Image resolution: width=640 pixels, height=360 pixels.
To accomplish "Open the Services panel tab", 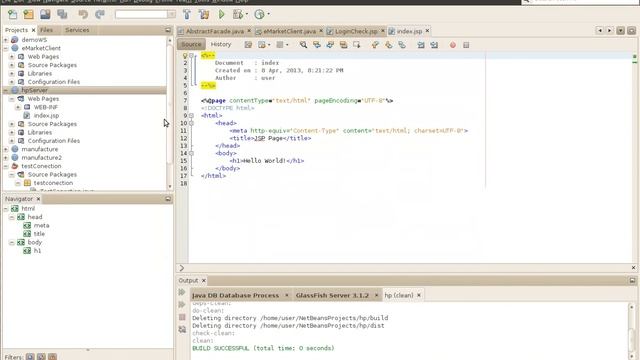I will (x=77, y=30).
